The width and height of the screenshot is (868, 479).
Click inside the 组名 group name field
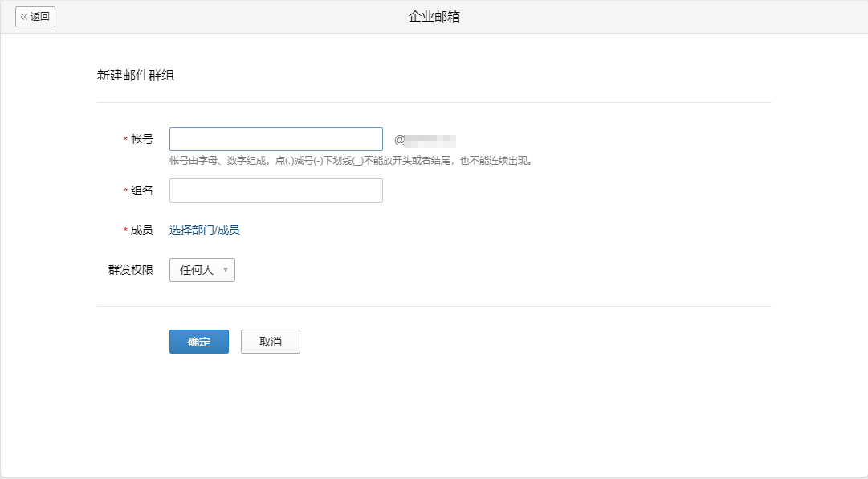[275, 190]
